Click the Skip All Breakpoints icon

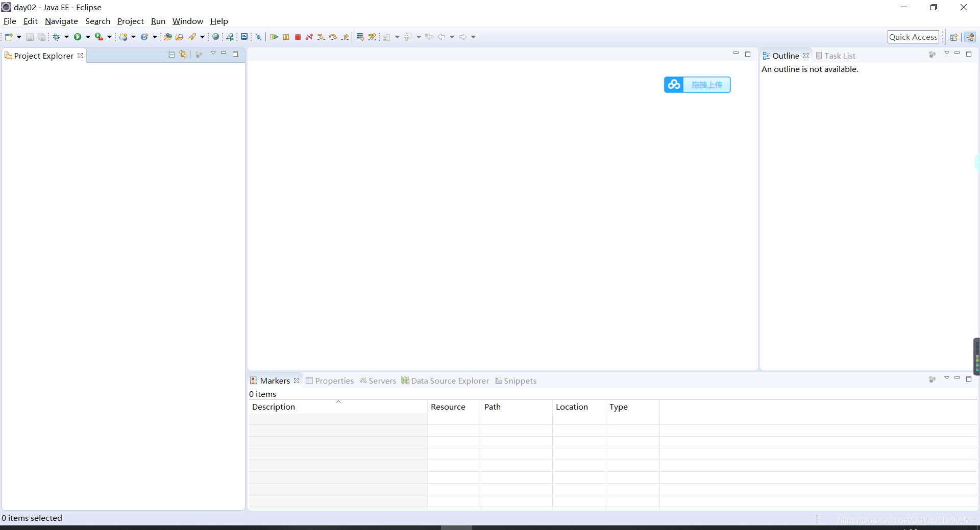pyautogui.click(x=259, y=37)
